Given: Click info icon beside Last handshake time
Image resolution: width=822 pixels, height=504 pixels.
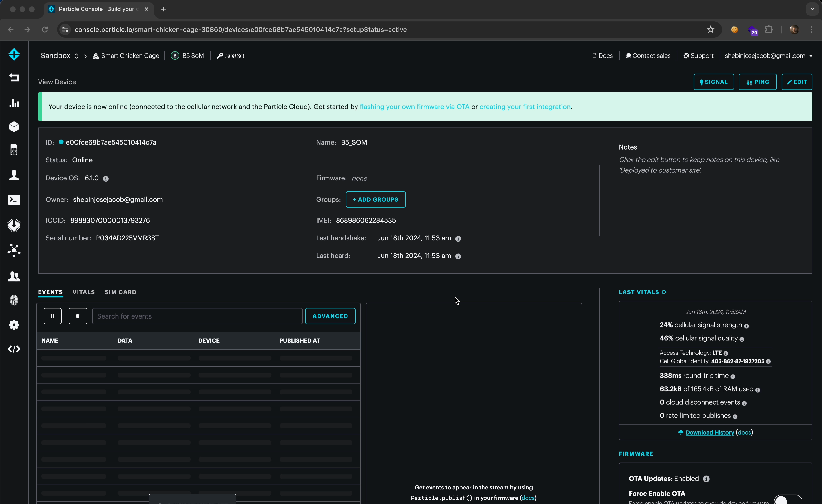Looking at the screenshot, I should pyautogui.click(x=458, y=239).
